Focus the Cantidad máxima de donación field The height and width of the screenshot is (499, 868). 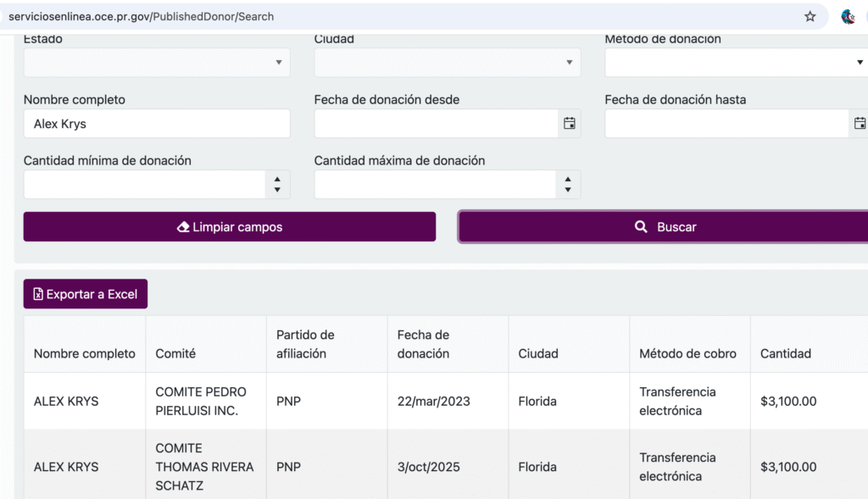[x=435, y=184]
